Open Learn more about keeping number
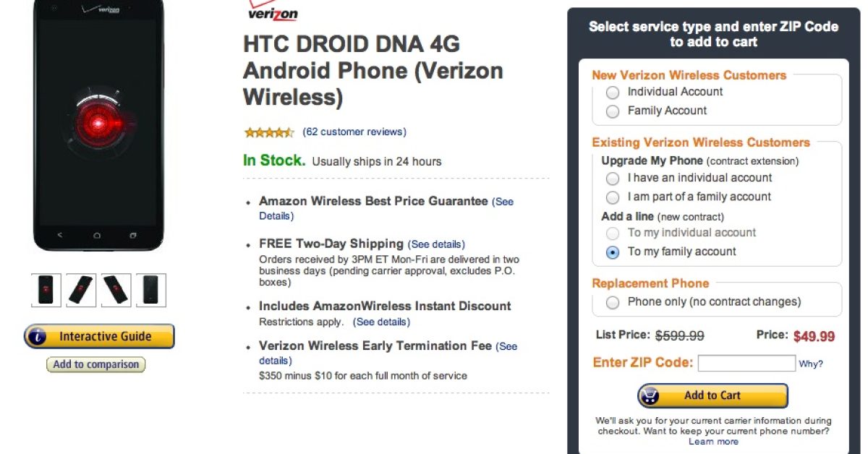 point(713,442)
